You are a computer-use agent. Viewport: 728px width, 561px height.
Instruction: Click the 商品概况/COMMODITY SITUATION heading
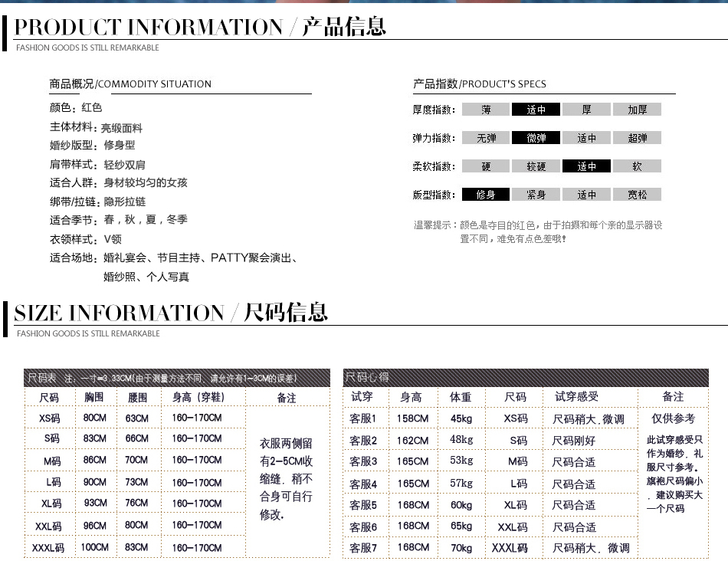click(130, 84)
